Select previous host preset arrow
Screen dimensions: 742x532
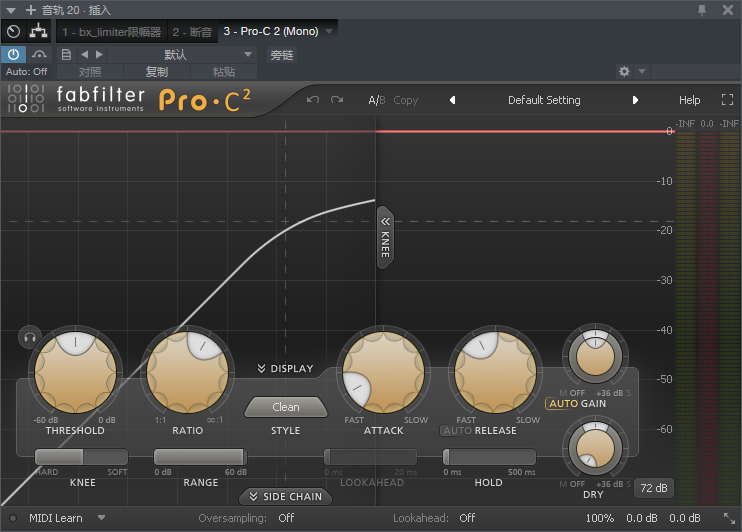pyautogui.click(x=84, y=54)
